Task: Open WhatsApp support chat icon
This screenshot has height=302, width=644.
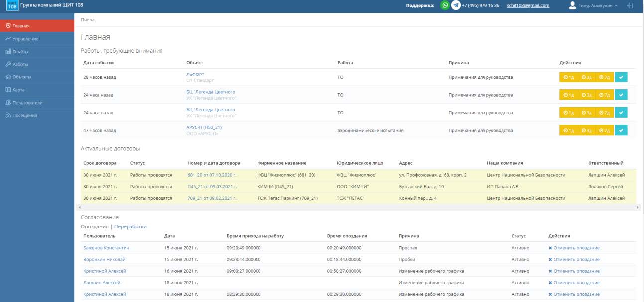Action: coord(444,5)
